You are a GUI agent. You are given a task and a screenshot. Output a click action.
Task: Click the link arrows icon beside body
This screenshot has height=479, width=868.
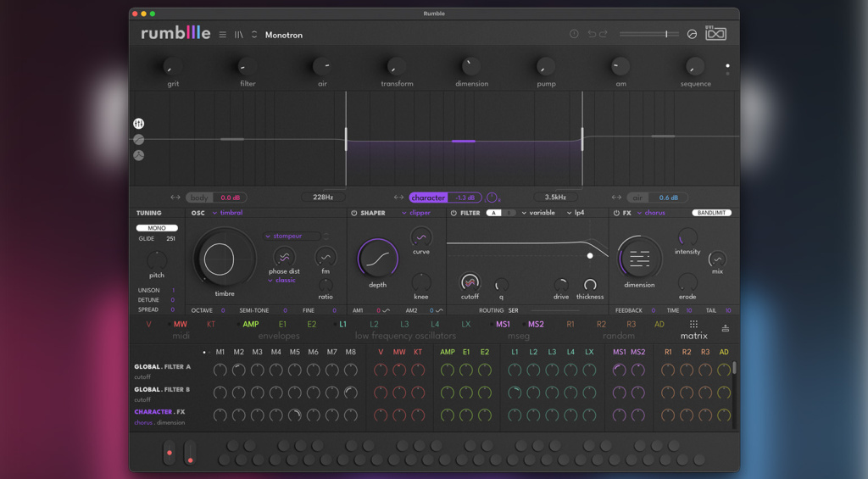coord(175,198)
